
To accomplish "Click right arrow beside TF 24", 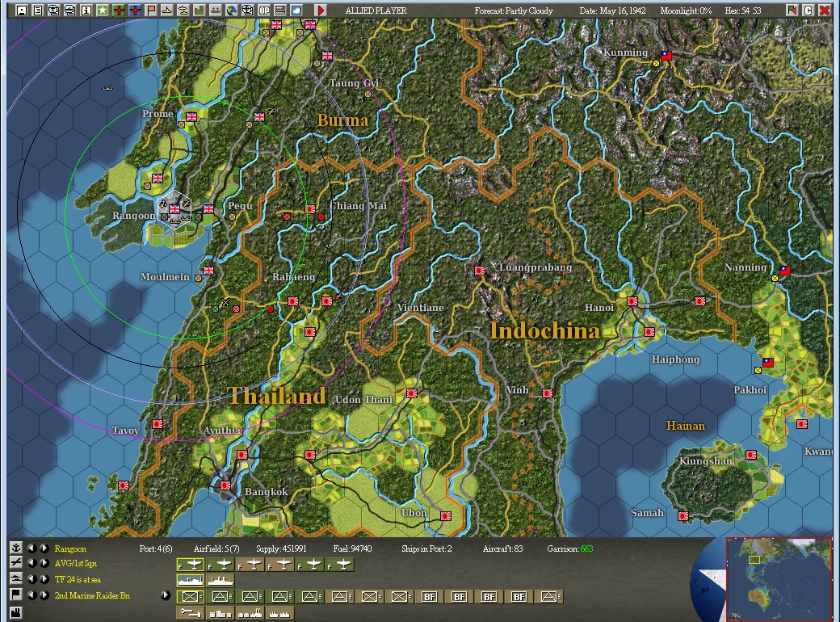I will point(44,578).
